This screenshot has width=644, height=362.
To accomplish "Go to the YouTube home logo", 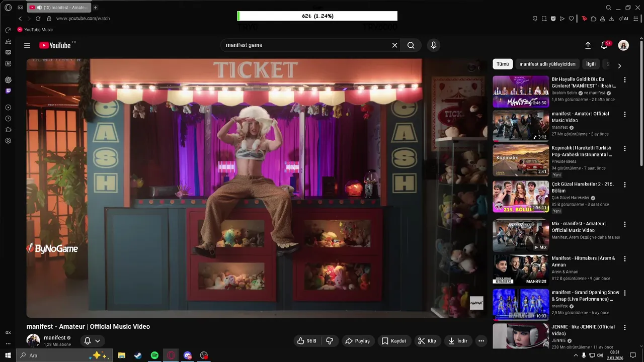I will coord(55,45).
